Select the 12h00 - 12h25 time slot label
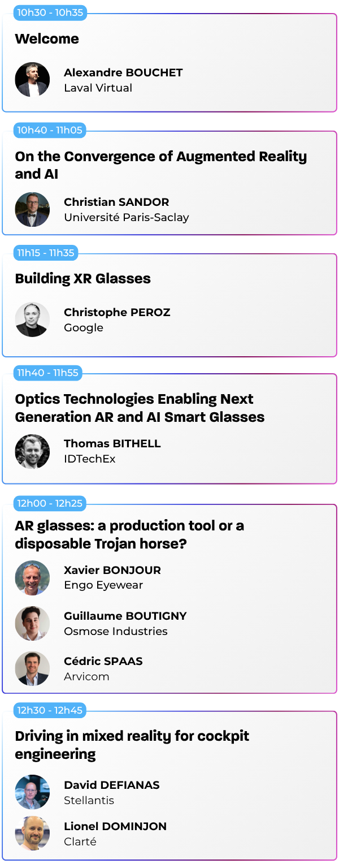 point(50,503)
